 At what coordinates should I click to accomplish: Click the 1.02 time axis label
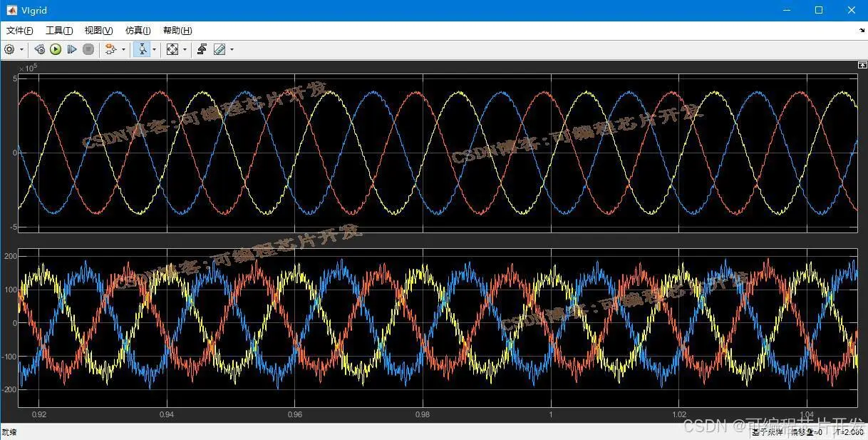coord(679,414)
